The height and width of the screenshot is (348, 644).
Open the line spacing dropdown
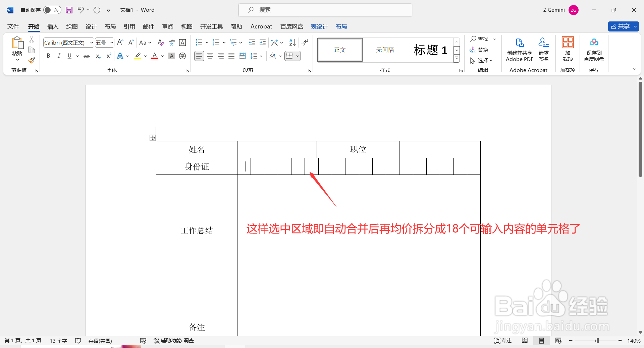tap(261, 56)
